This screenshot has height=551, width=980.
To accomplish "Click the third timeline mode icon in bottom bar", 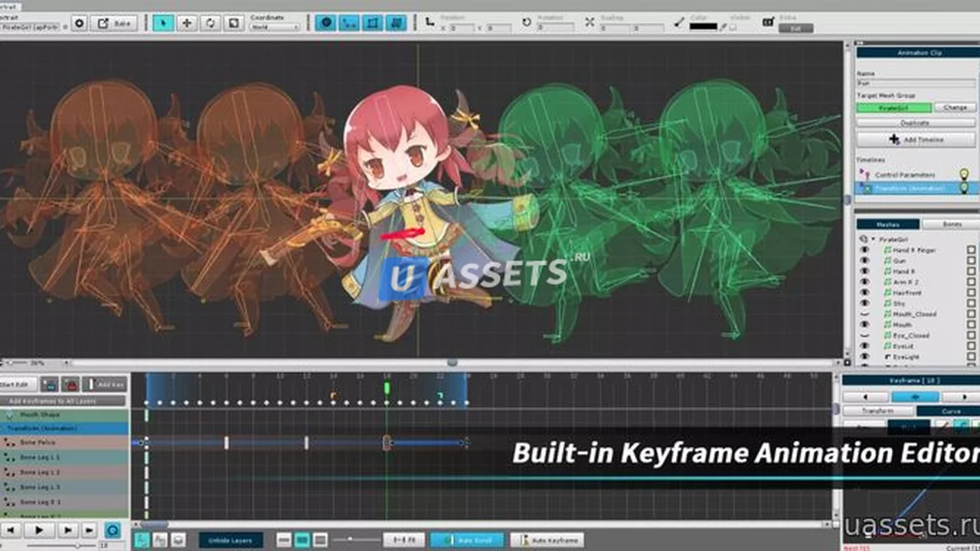I will 178,540.
